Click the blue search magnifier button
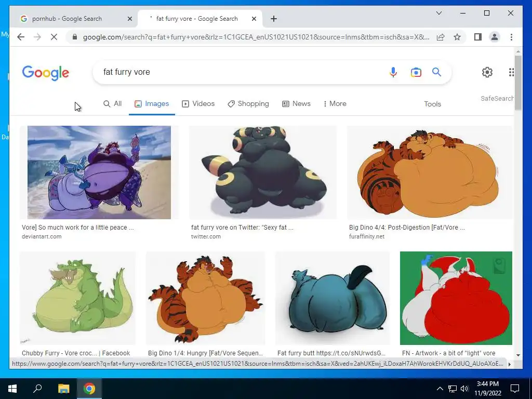Screen dimensions: 532x399 click(x=436, y=72)
